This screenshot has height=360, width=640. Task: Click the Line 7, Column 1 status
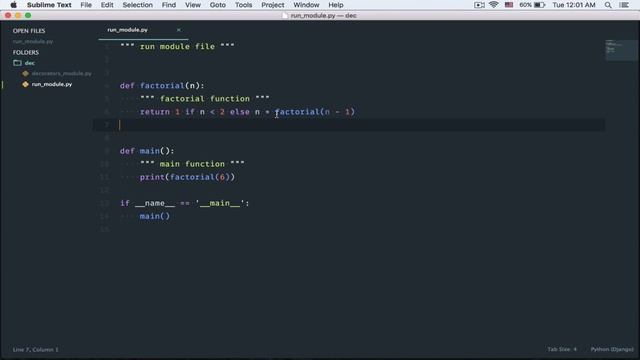pyautogui.click(x=36, y=349)
